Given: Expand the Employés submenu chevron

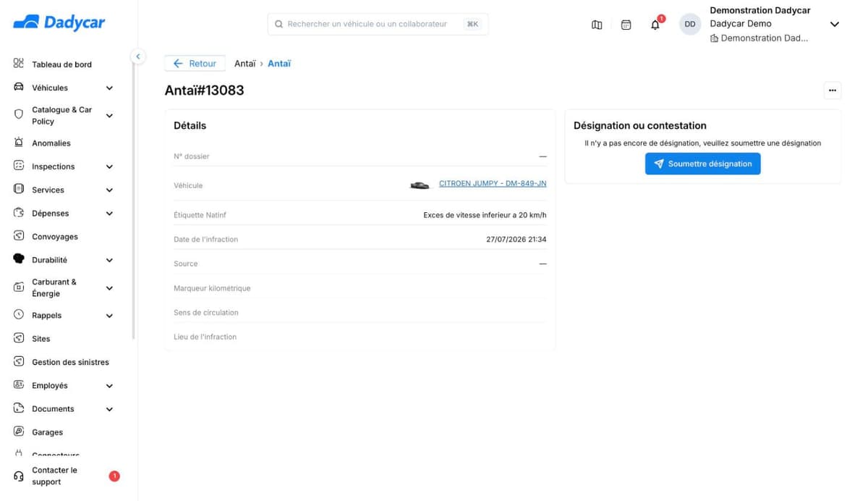Looking at the screenshot, I should (x=109, y=386).
